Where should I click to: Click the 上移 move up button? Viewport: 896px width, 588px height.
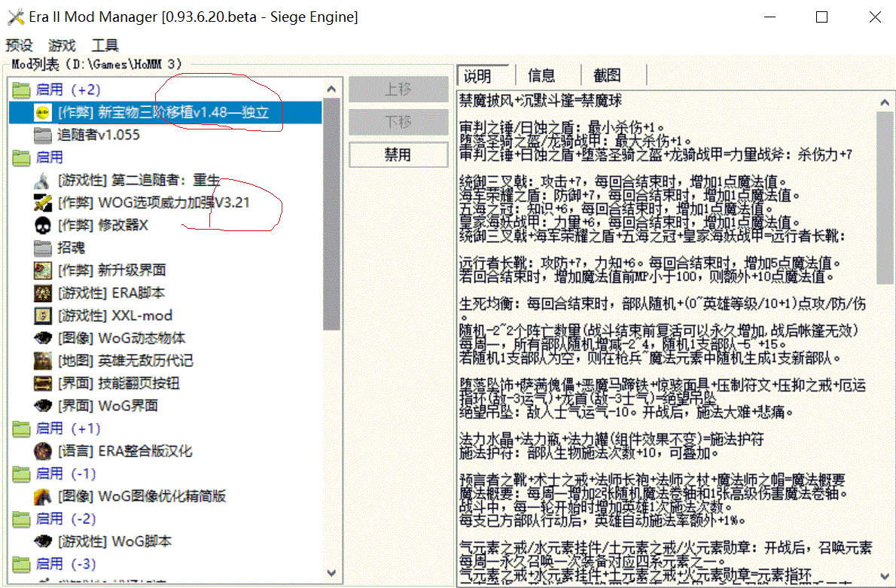tap(398, 90)
